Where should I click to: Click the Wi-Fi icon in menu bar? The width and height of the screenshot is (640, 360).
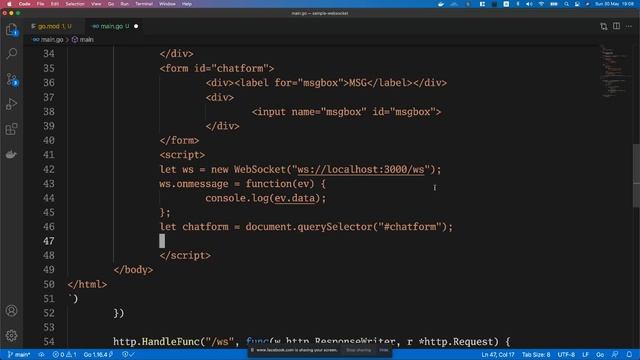coord(541,4)
